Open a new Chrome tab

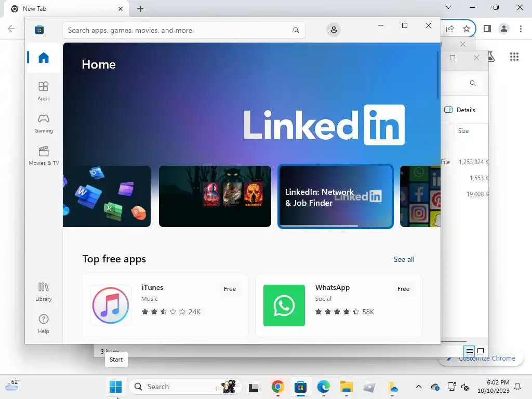pos(140,9)
